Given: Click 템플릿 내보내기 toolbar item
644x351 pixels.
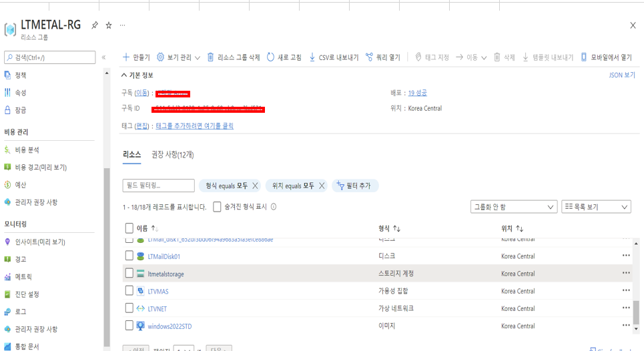Looking at the screenshot, I should point(548,57).
